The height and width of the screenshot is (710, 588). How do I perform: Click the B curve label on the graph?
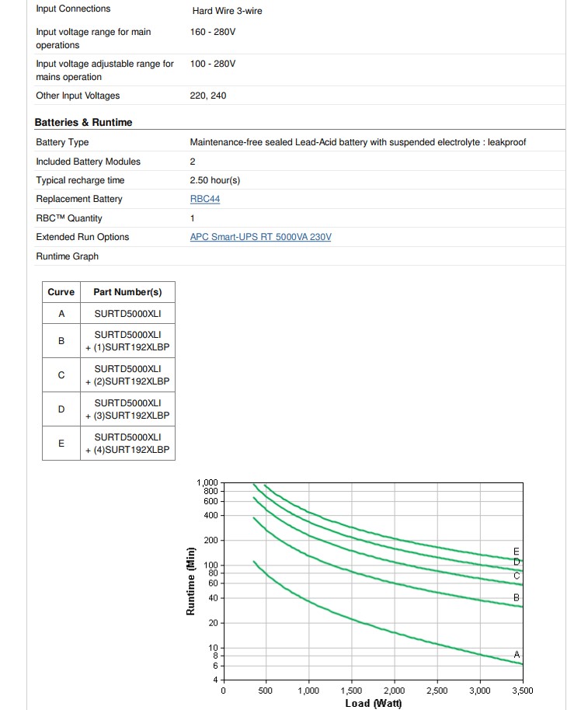(x=517, y=597)
